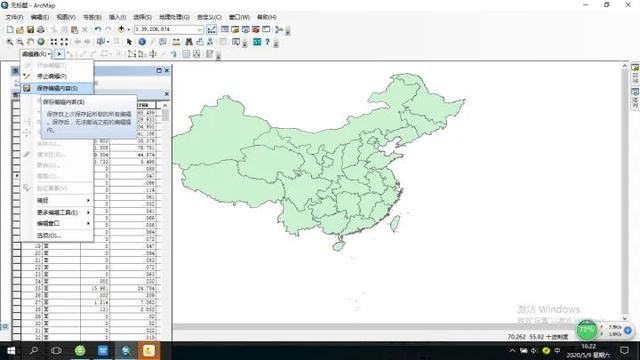
Task: Open the Table of Contents window icon
Action: point(225,29)
